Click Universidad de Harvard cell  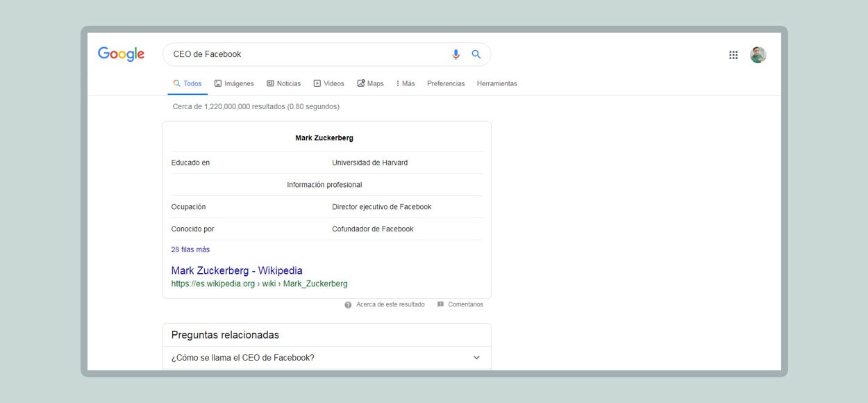[370, 163]
